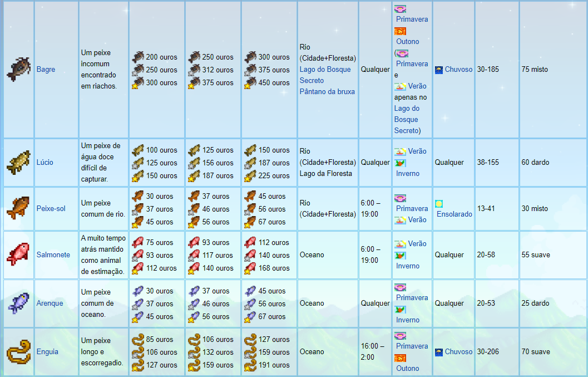Image resolution: width=588 pixels, height=377 pixels.
Task: Click the Bagre catfish image
Action: click(18, 69)
